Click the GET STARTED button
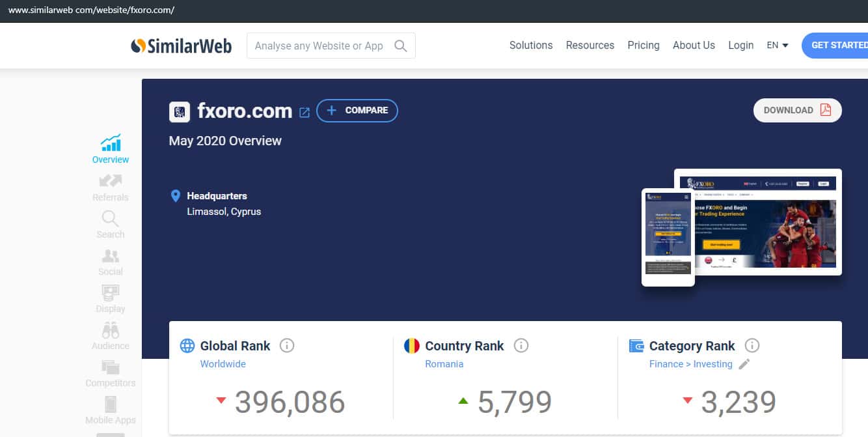The height and width of the screenshot is (437, 868). 835,45
